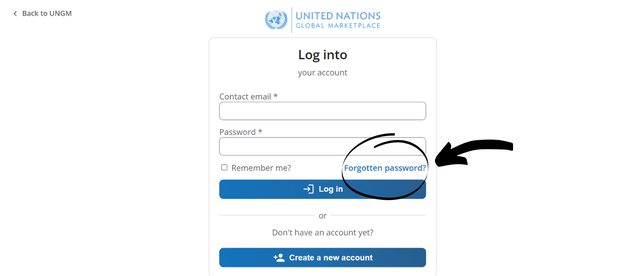Click the or divider text

[x=323, y=216]
